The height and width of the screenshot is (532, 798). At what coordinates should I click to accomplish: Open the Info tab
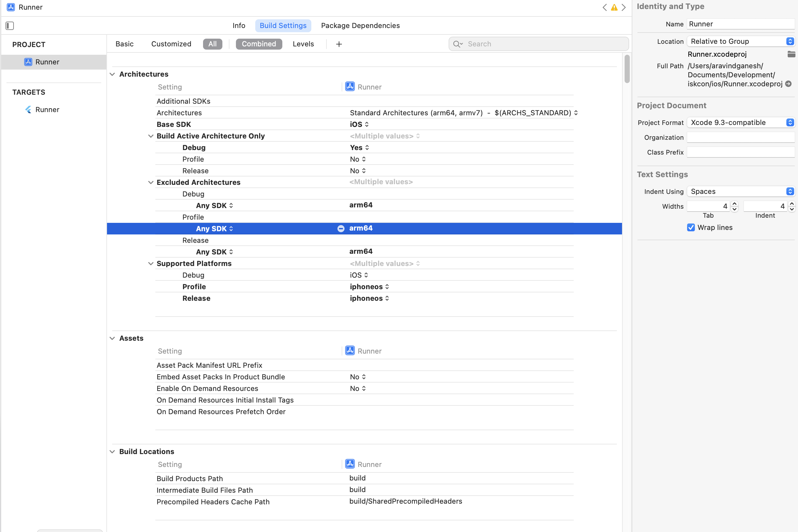pos(239,26)
